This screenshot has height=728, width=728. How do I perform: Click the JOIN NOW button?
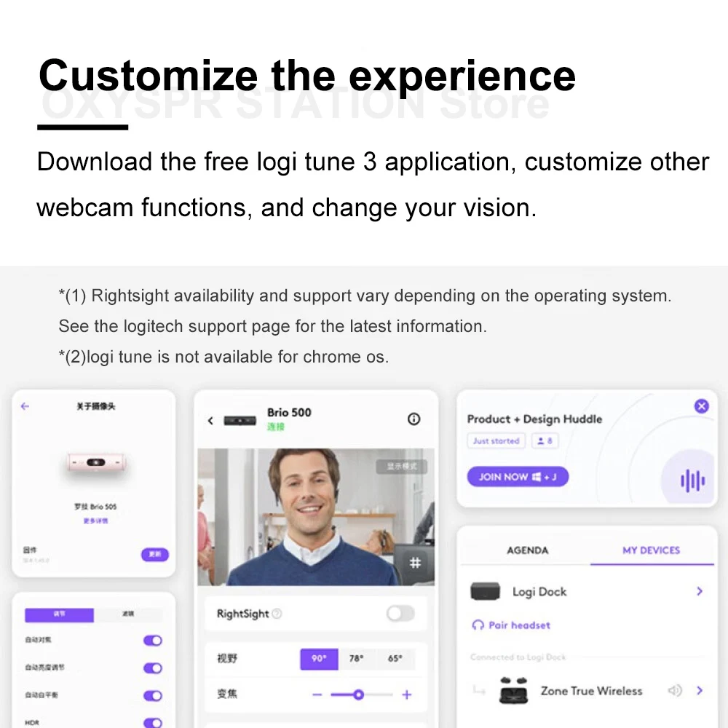tap(518, 477)
